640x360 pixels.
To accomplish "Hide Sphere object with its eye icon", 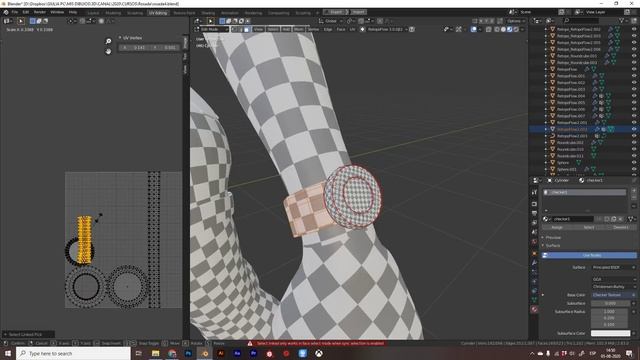I will [634, 162].
